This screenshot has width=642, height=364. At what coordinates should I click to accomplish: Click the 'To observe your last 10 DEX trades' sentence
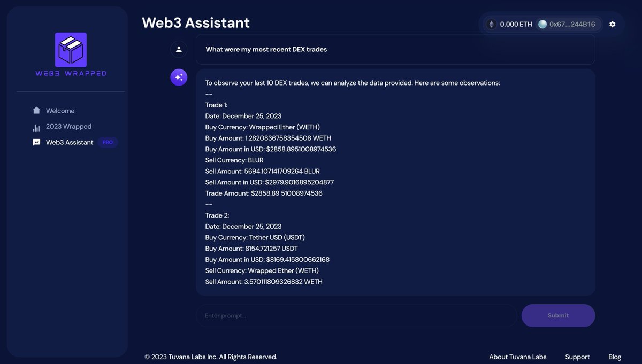click(x=353, y=83)
